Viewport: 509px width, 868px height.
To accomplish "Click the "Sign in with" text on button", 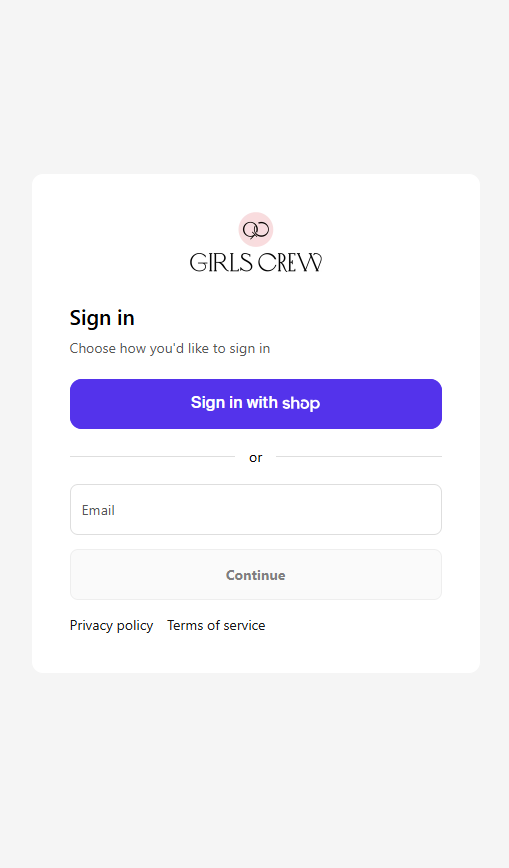I will click(234, 402).
